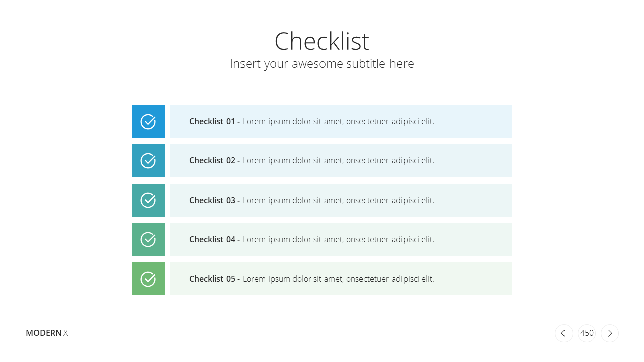Click the teal checkmark icon for Checklist 03

(148, 200)
